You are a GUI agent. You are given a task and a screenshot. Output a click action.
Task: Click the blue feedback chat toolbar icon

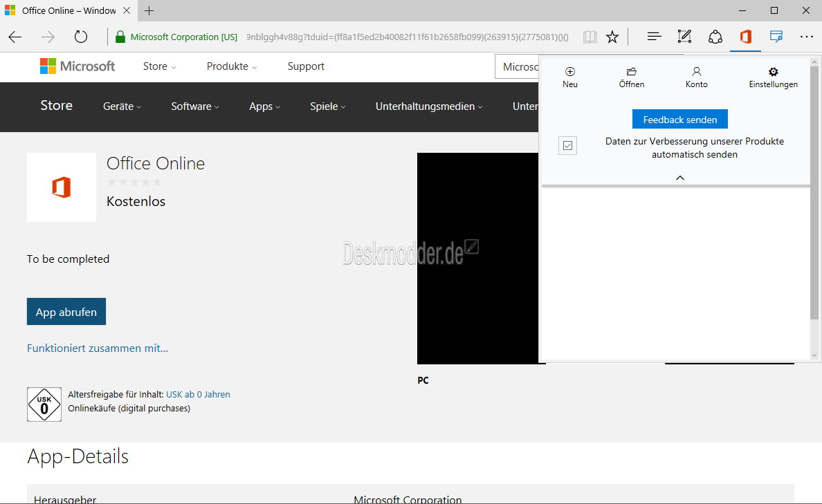(x=776, y=37)
